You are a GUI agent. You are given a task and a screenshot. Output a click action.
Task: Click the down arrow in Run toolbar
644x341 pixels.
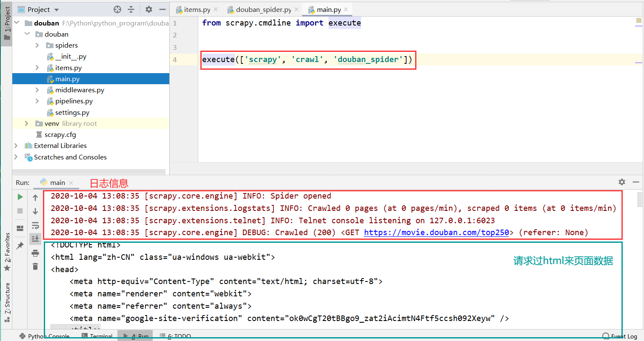pyautogui.click(x=35, y=211)
